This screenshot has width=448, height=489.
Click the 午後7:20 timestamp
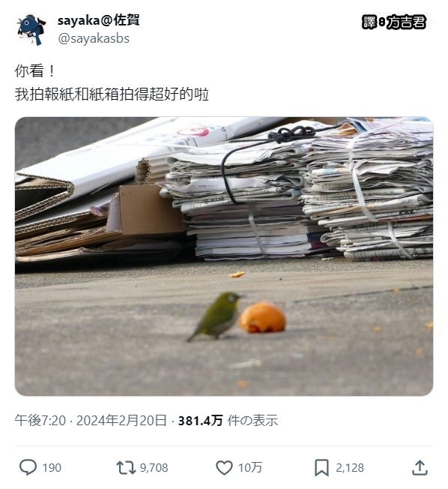(40, 421)
